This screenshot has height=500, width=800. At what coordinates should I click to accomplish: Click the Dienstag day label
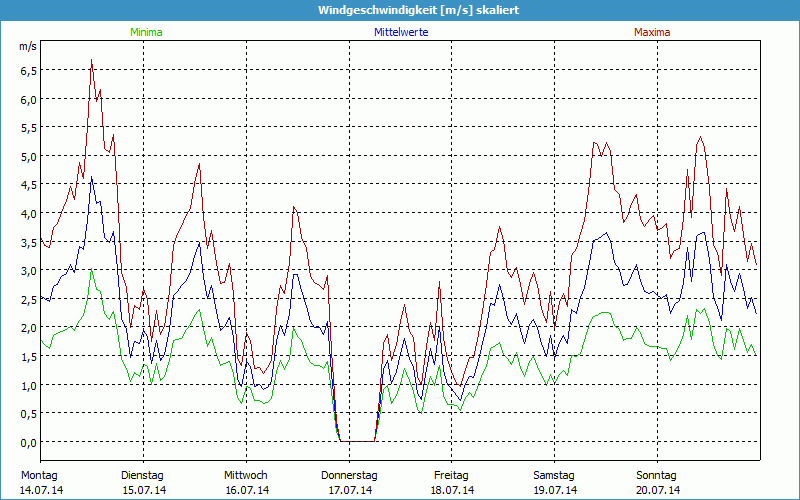(142, 476)
